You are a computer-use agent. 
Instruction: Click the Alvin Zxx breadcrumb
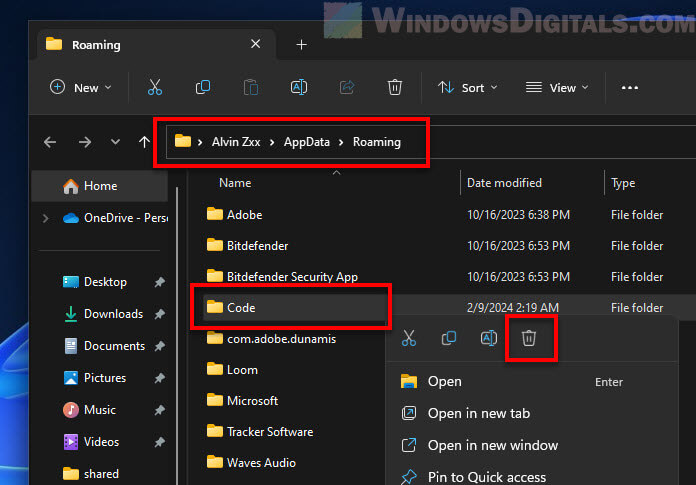236,142
